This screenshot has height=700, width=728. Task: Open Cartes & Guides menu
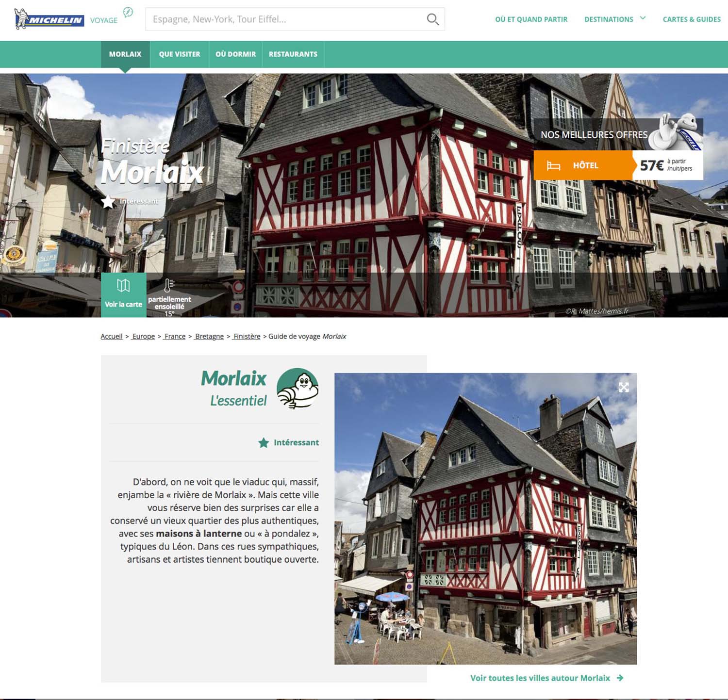coord(692,19)
